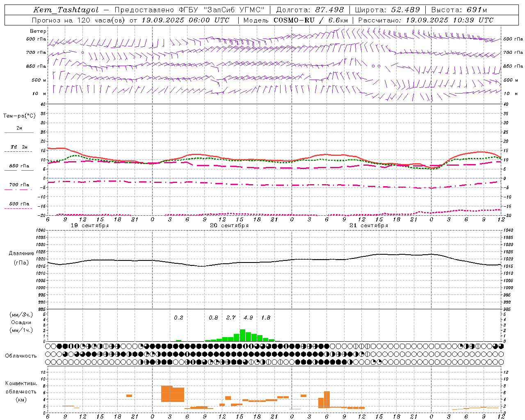The image size is (525, 420).
Task: Click the '(гПа)' unit under Давление
Action: (21, 263)
